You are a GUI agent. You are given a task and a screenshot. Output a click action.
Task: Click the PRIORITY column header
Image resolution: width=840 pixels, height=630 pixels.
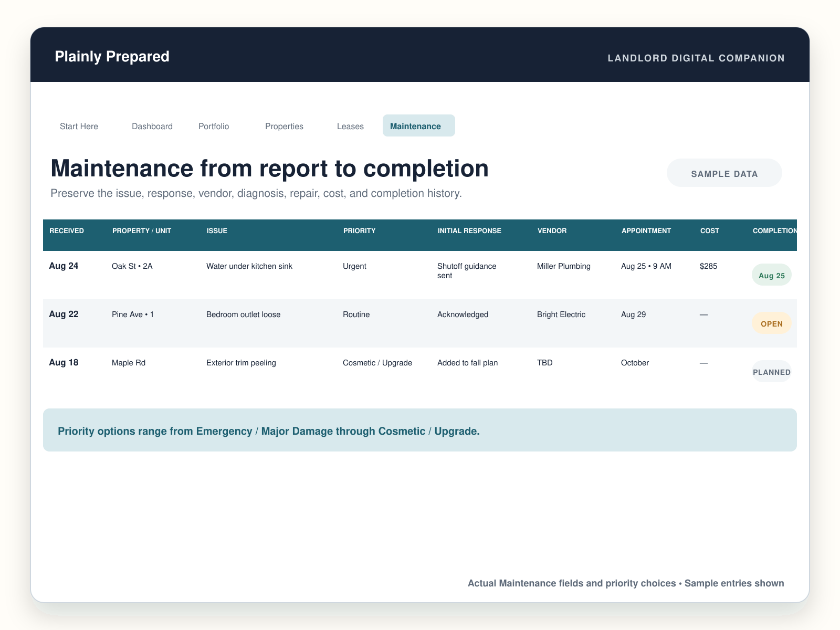(360, 231)
